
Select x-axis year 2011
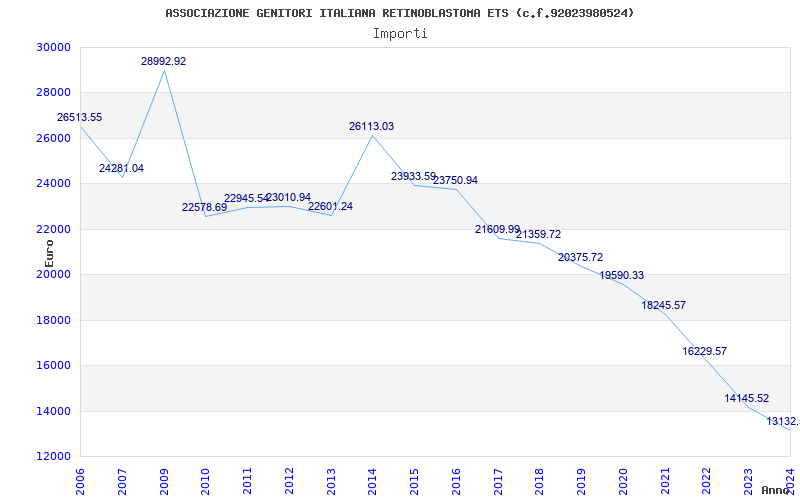[247, 481]
